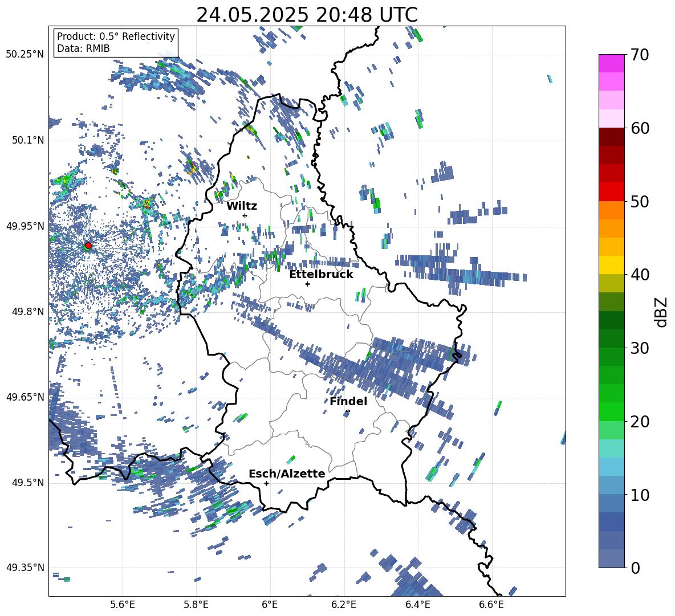Viewport: 675px width, 616px height.
Task: Click the 49.95°N latitude label
Action: 25,226
